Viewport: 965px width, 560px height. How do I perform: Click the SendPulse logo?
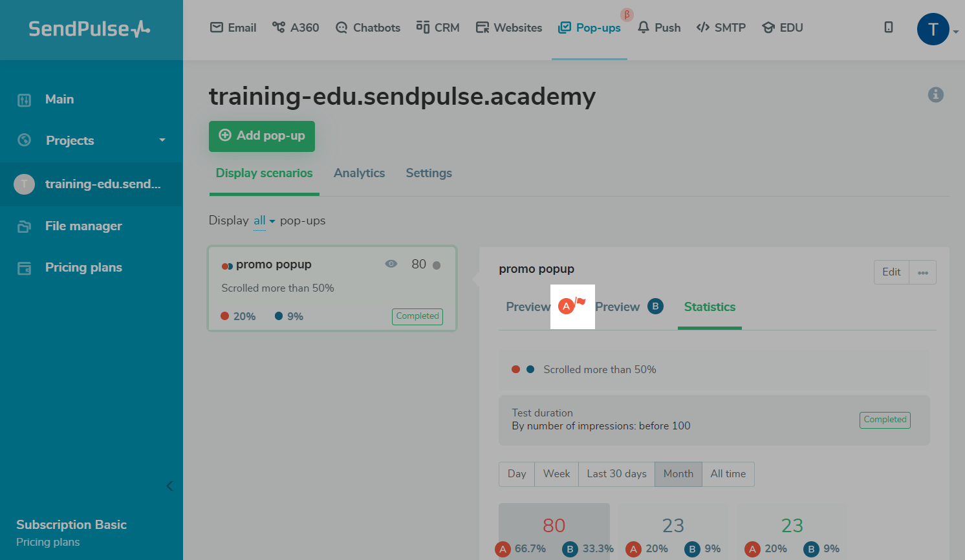89,28
